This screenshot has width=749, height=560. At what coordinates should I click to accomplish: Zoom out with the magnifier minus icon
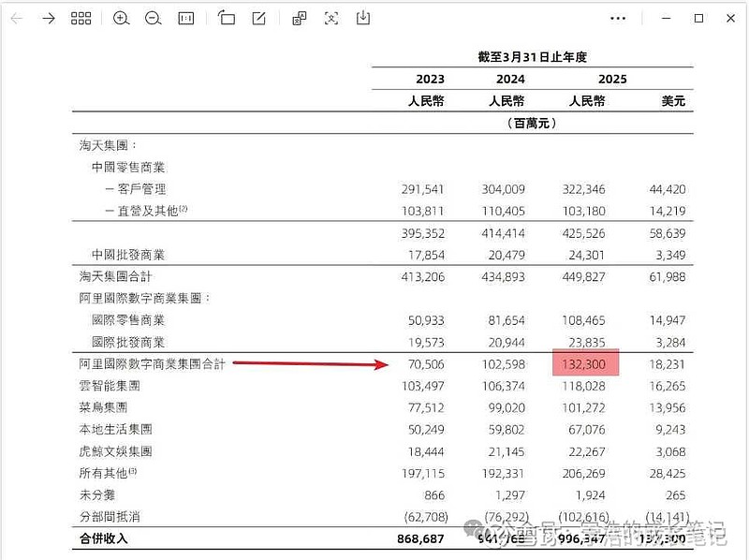(x=154, y=19)
